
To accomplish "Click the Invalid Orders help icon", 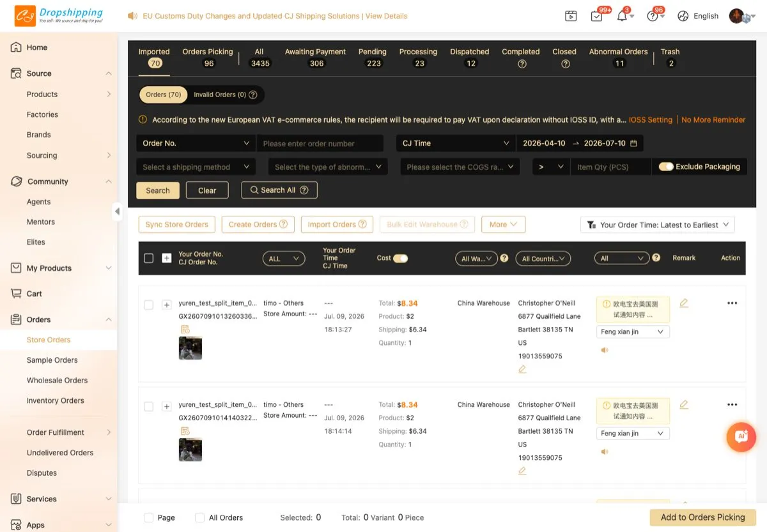I will 252,95.
